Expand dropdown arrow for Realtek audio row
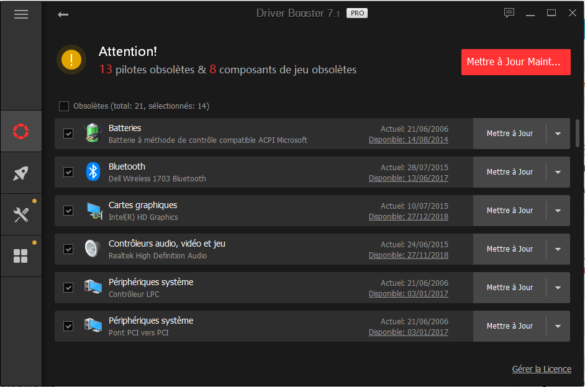This screenshot has width=585, height=387. coord(558,249)
